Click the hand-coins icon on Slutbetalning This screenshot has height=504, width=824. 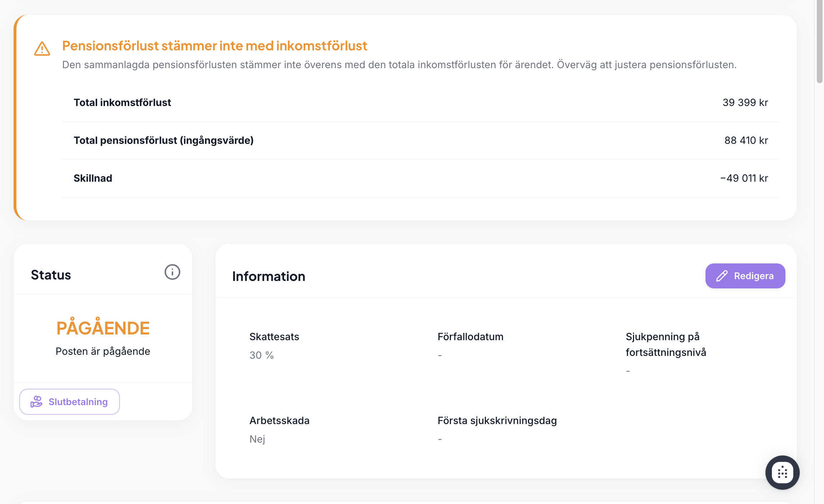(36, 402)
